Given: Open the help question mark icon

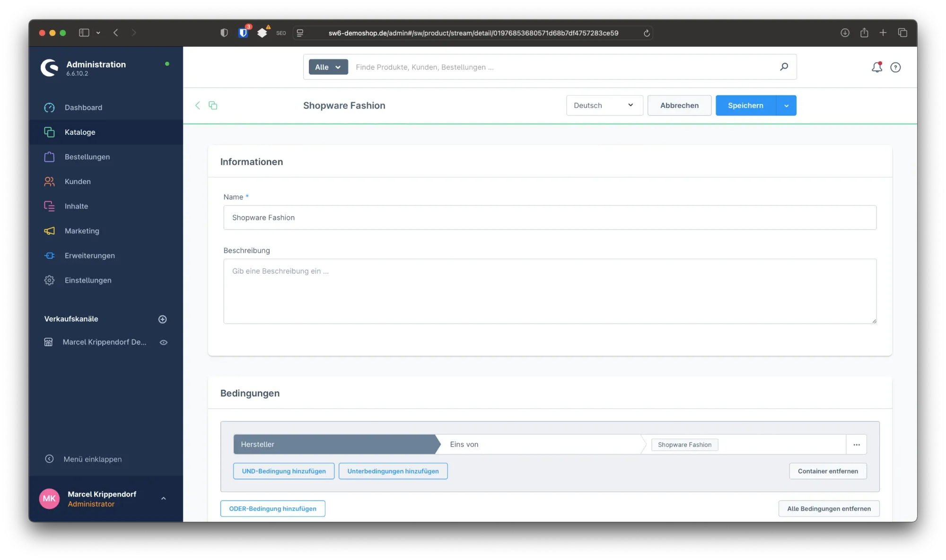Looking at the screenshot, I should point(895,67).
